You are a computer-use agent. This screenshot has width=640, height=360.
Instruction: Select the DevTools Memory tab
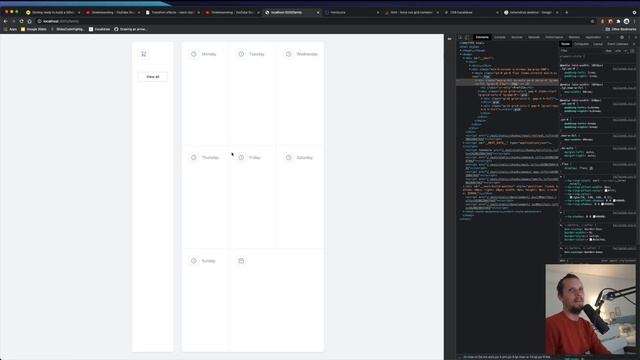pyautogui.click(x=574, y=37)
